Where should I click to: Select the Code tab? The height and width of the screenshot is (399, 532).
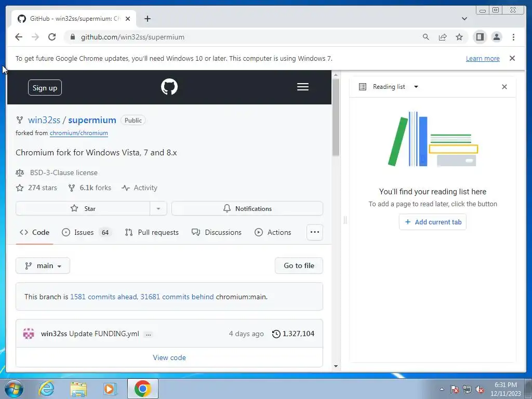[x=34, y=232]
